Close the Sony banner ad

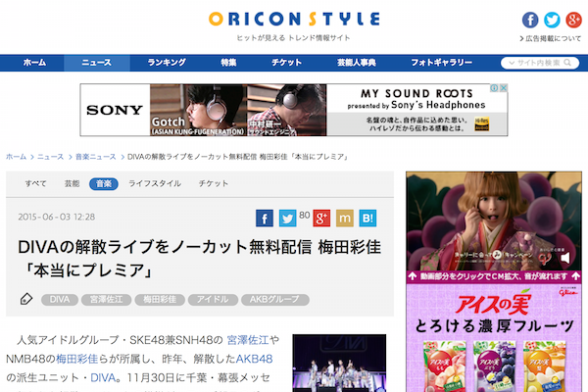pos(504,88)
